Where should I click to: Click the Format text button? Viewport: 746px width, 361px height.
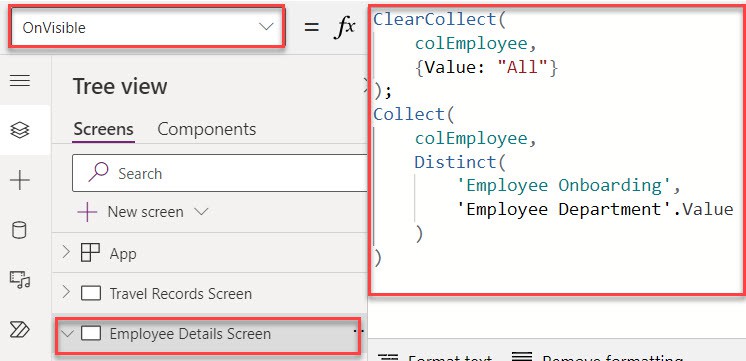point(436,357)
